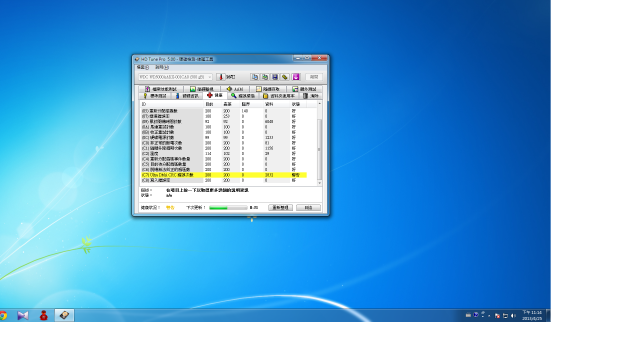Viewport: 640px width, 360px height.
Task: Switch to the Erase tab with trash icon
Action: (x=311, y=96)
